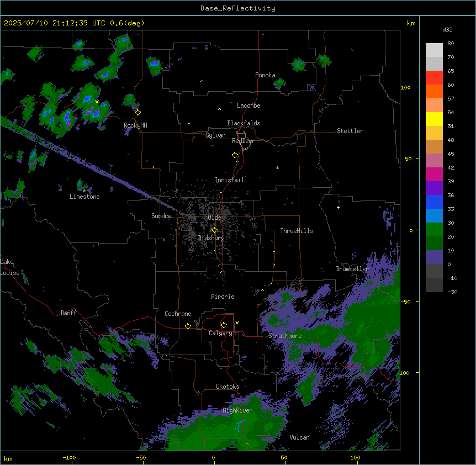
Task: Pick the light blue 33-30 dBZ legend swatch
Action: (434, 216)
